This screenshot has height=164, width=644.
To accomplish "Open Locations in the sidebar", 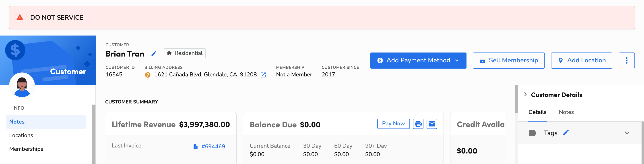I will point(21,135).
